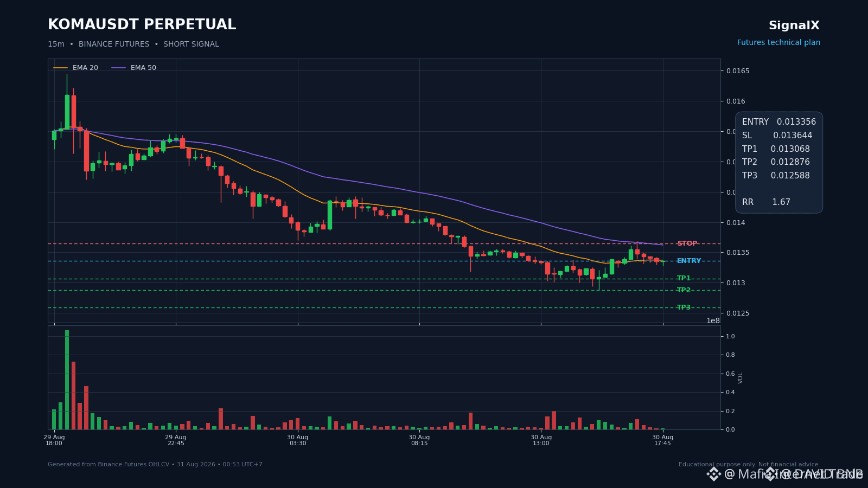Click the ENTRY 0.013356 row in the plan box
Screen dimensions: 868x488
click(x=779, y=122)
